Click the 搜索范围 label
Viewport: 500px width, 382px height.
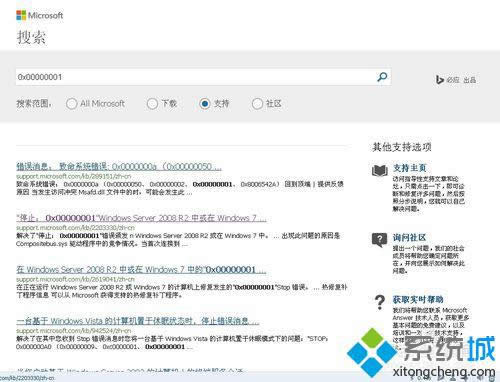point(34,104)
